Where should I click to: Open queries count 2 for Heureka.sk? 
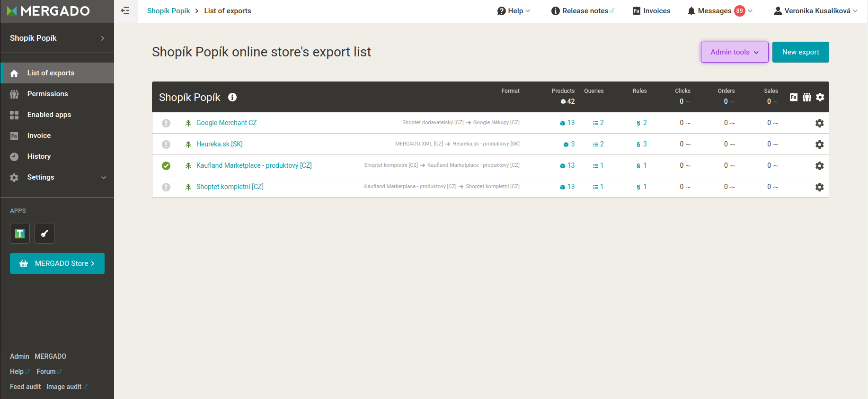598,144
